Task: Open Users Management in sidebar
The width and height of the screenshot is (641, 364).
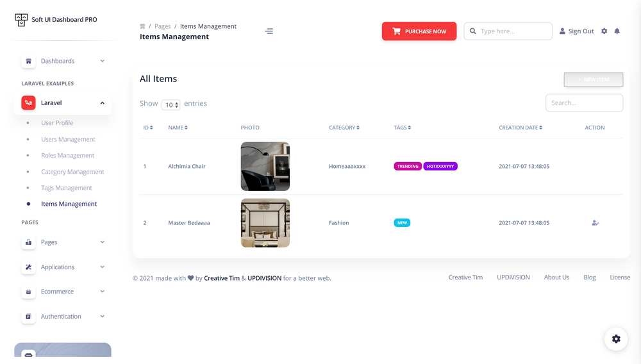Action: tap(68, 139)
